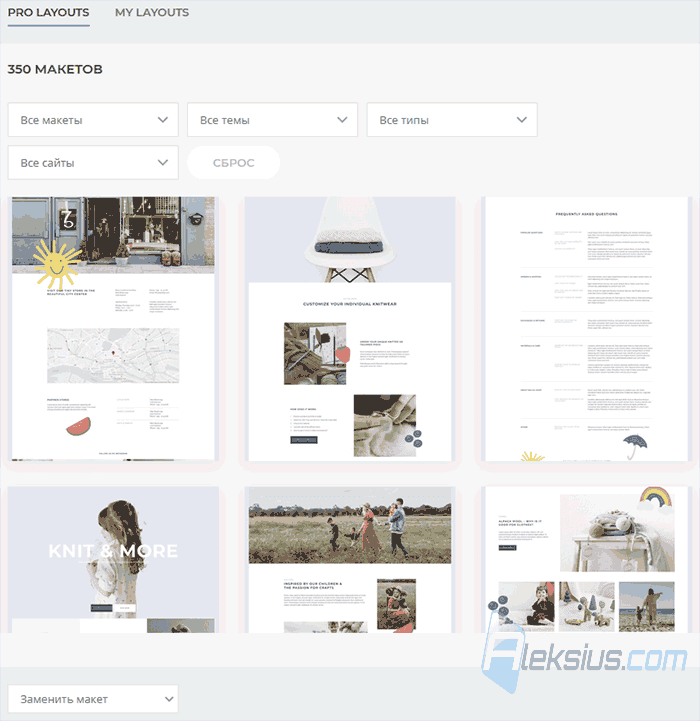Open the MY LAYOUTS tab
This screenshot has height=721, width=700.
point(152,12)
